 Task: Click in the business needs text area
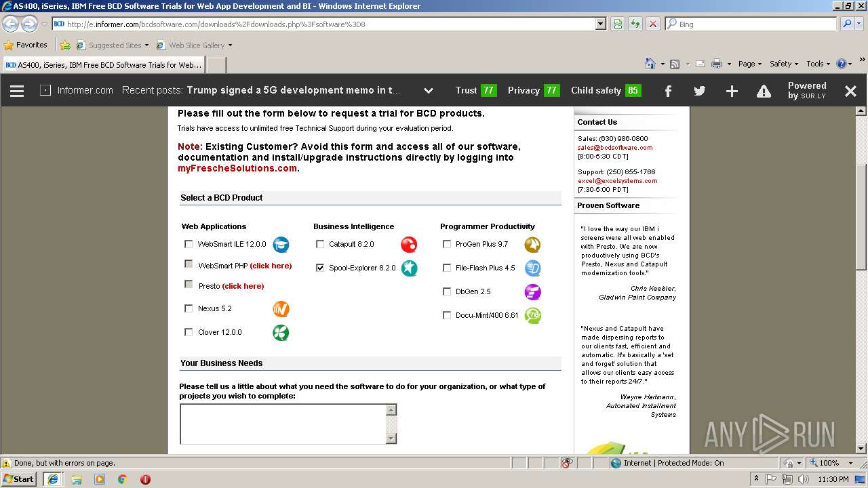[283, 424]
